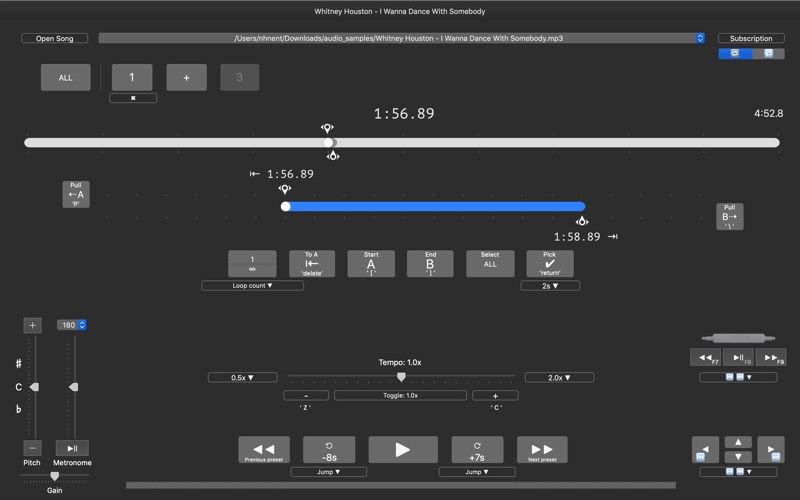Click the Gain slider handle
The image size is (800, 500).
click(54, 476)
